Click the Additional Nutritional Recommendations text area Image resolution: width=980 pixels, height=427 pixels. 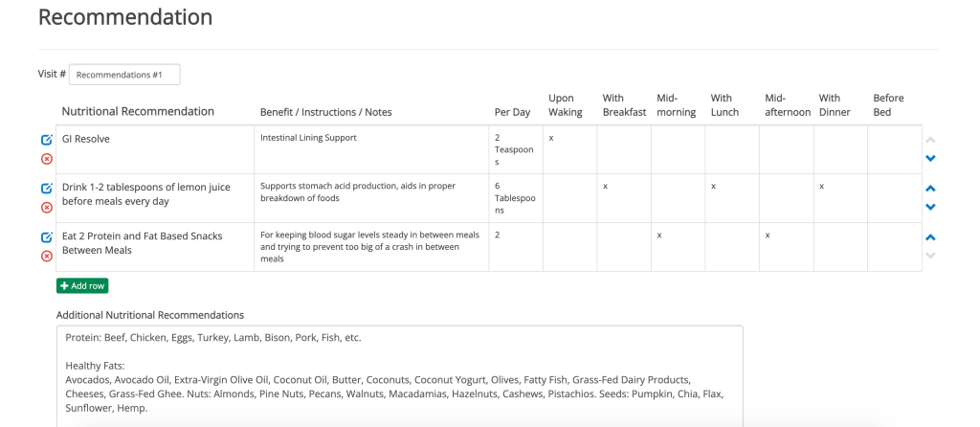click(x=399, y=375)
